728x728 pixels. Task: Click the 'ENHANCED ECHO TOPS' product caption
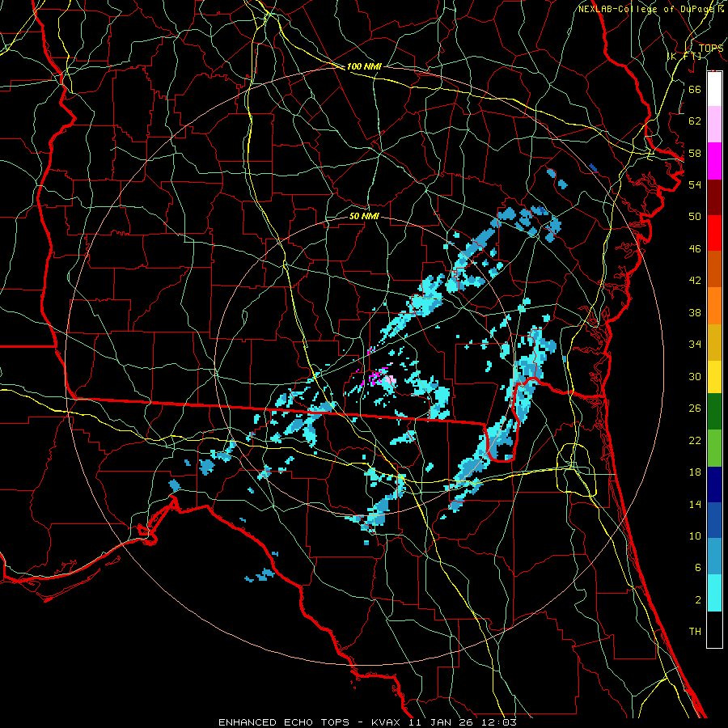[x=284, y=722]
